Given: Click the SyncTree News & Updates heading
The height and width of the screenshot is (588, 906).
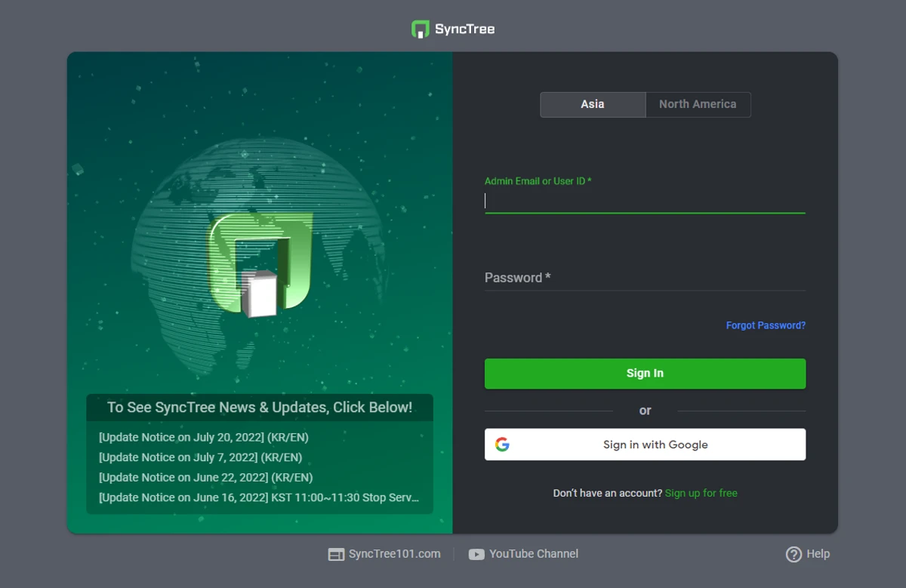Looking at the screenshot, I should coord(260,408).
